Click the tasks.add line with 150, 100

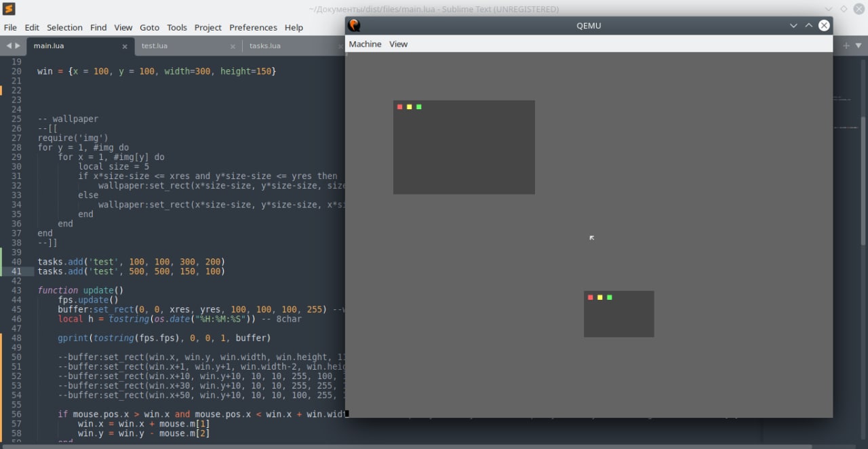[x=131, y=271]
